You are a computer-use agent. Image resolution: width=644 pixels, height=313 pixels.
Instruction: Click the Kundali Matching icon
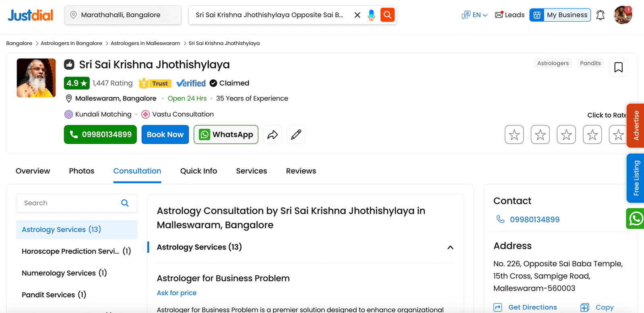(x=68, y=114)
